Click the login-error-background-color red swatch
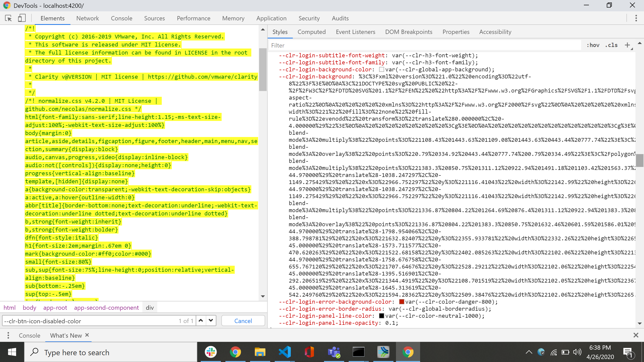Image resolution: width=644 pixels, height=362 pixels. (402, 302)
